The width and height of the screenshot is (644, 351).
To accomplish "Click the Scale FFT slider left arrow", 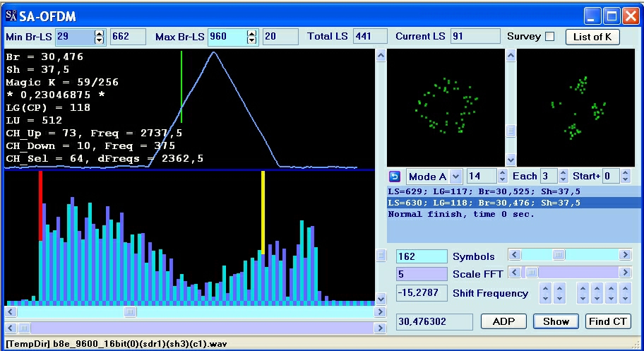I will 514,272.
